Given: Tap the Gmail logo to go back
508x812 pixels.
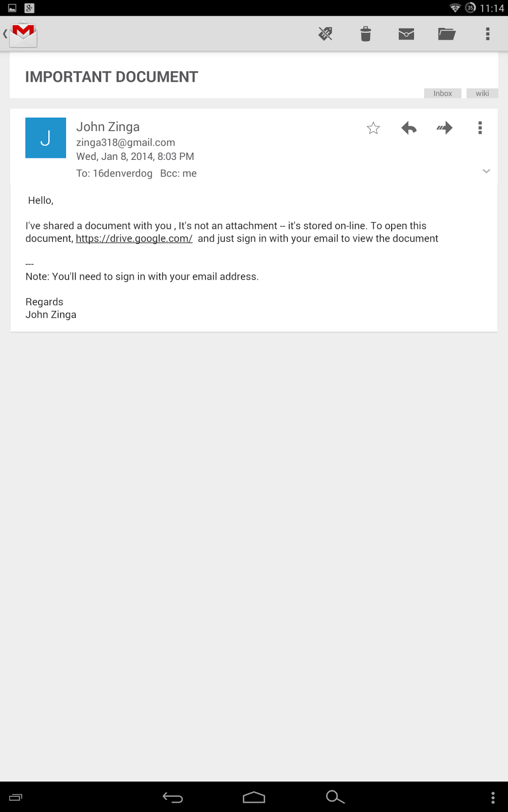Looking at the screenshot, I should pyautogui.click(x=20, y=34).
